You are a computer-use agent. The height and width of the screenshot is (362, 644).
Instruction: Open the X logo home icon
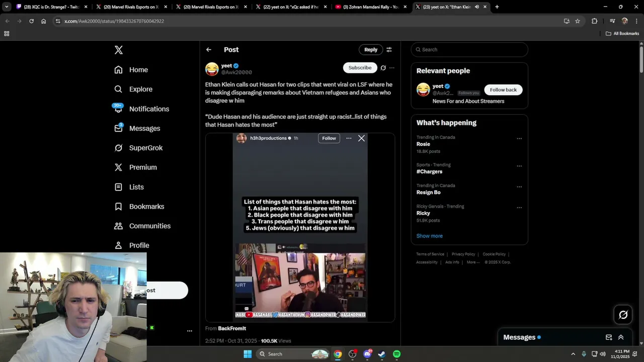[x=118, y=50]
